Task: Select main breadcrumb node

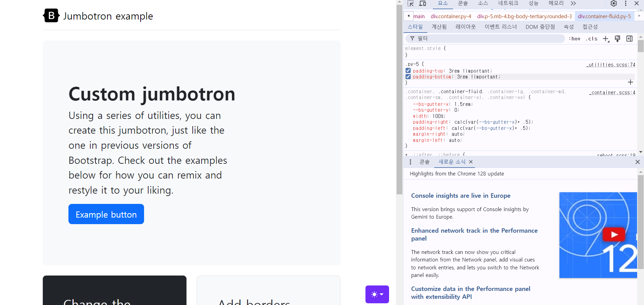Action: (419, 16)
